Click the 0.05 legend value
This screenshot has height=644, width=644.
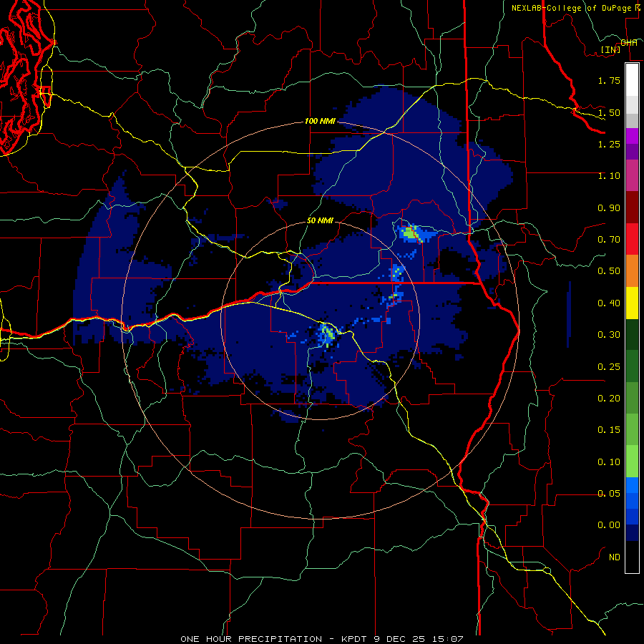pos(609,494)
